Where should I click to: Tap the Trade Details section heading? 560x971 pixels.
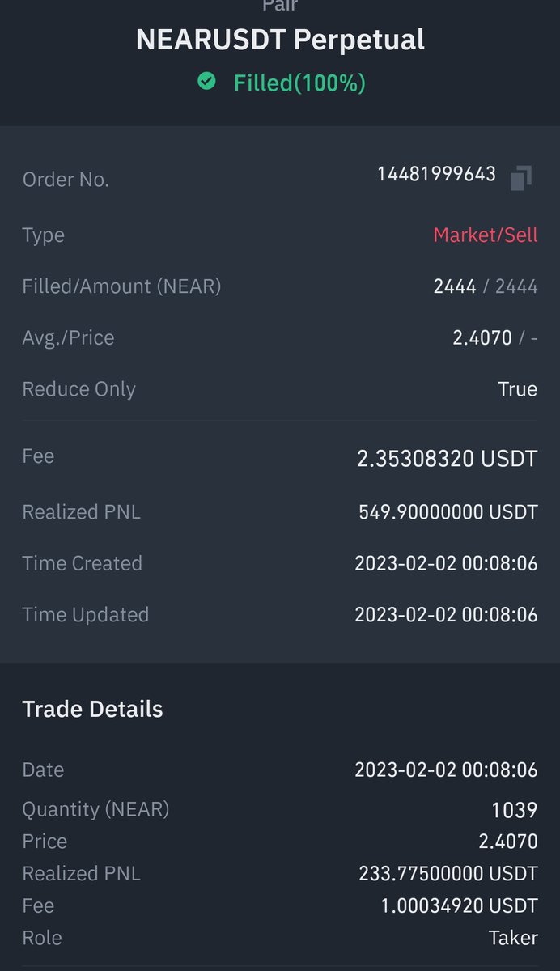click(x=92, y=709)
